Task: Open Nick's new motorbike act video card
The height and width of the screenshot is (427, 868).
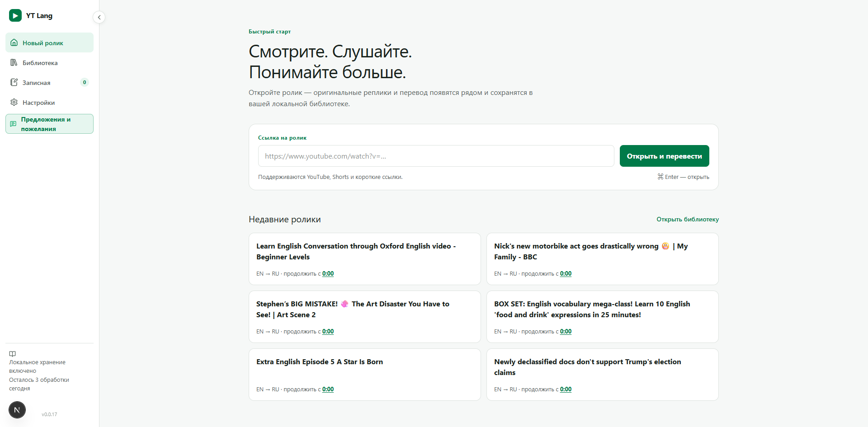Action: [602, 259]
